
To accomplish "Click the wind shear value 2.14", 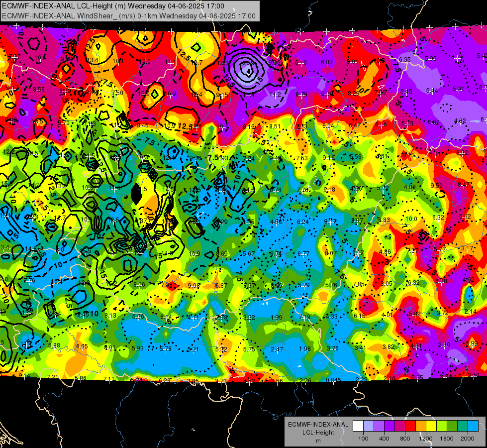I will (x=470, y=312).
